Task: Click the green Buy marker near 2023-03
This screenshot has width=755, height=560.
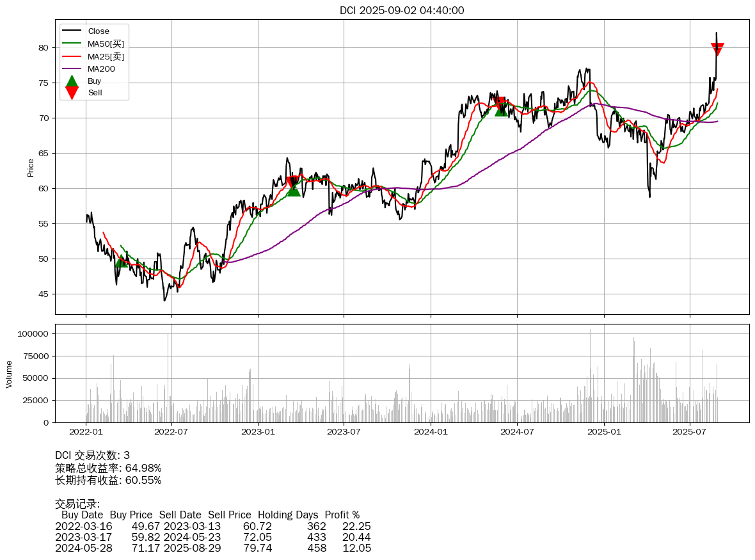Action: pyautogui.click(x=294, y=189)
